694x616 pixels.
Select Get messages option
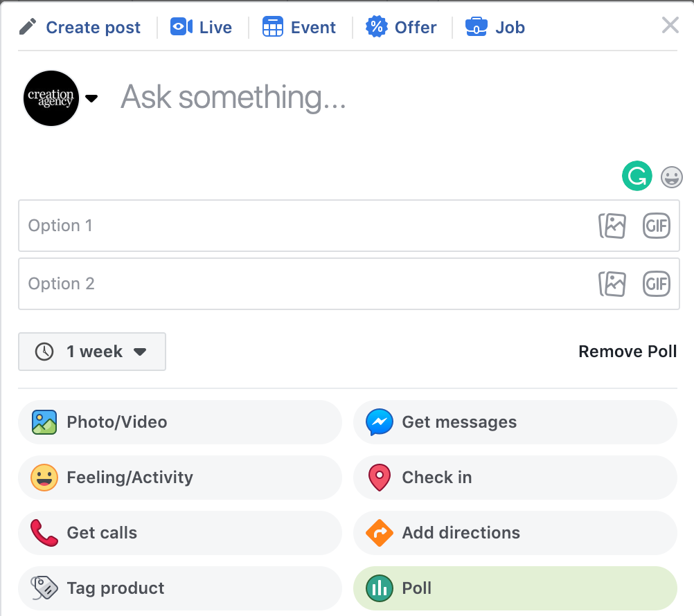coord(515,422)
